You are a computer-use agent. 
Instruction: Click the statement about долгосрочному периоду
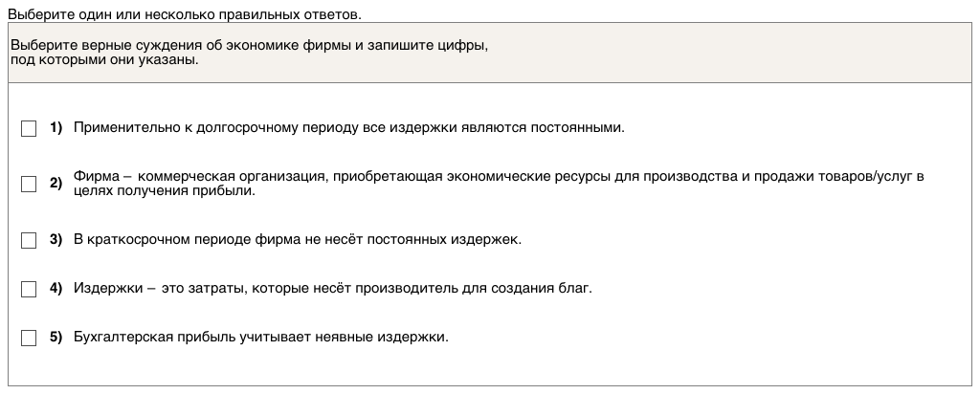tap(348, 128)
